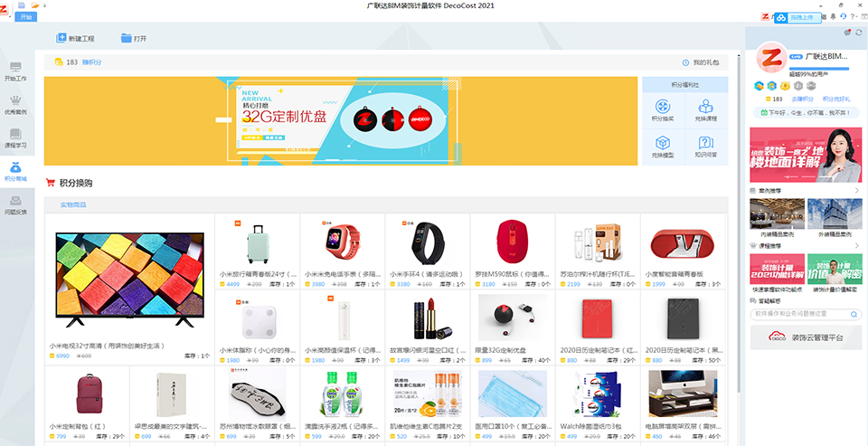
Task: Open the 小米旅行箱青春版24寸 product
Action: (258, 251)
